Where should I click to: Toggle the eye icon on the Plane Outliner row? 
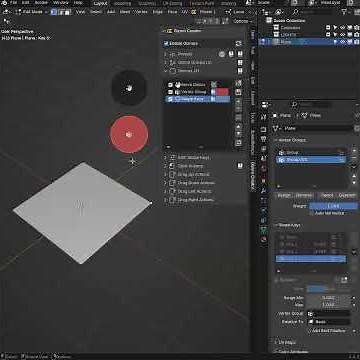pyautogui.click(x=342, y=42)
